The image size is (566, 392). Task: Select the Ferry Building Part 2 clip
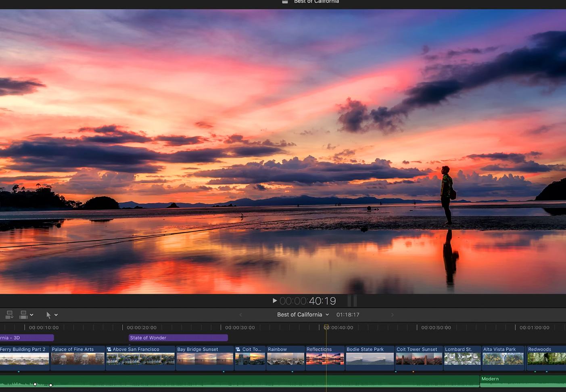pyautogui.click(x=25, y=358)
